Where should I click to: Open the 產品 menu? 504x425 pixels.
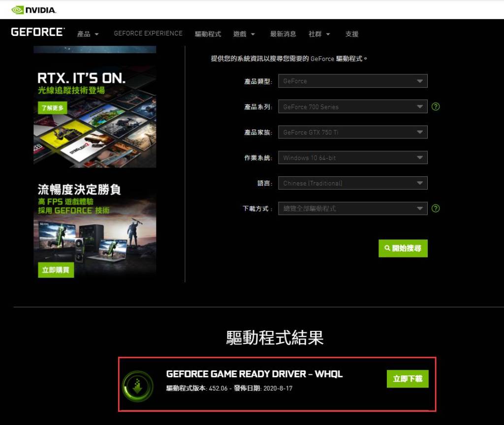pyautogui.click(x=88, y=34)
